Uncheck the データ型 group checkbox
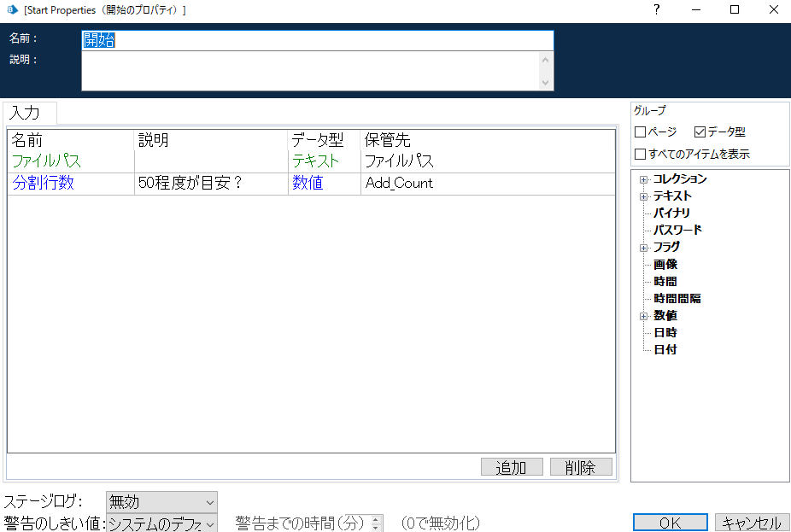The image size is (791, 532). pos(700,132)
